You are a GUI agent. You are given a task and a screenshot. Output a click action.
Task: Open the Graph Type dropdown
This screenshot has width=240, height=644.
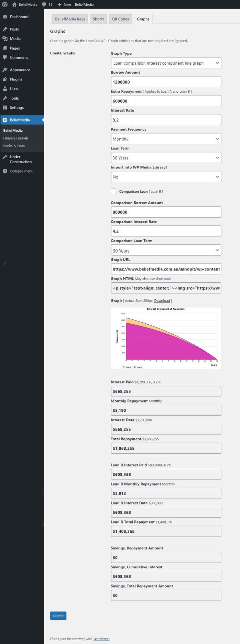166,63
